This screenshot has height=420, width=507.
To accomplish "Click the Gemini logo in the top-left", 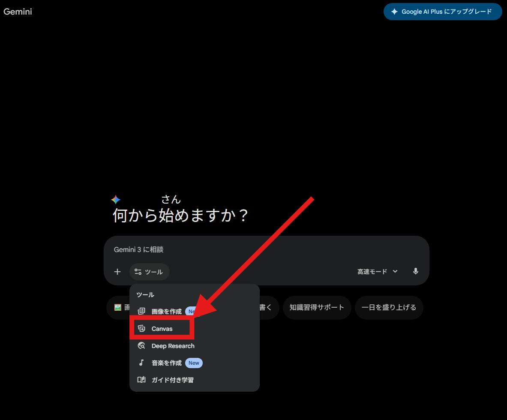I will tap(18, 12).
